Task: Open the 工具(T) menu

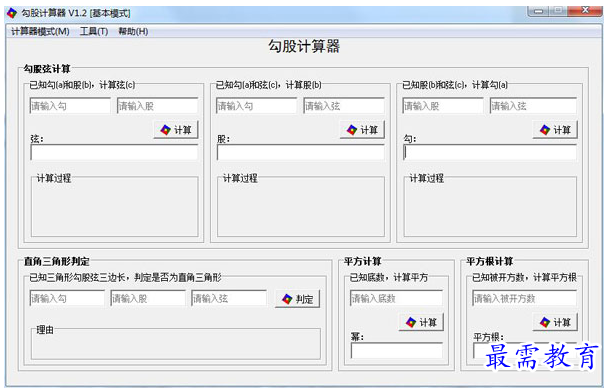Action: pos(94,31)
